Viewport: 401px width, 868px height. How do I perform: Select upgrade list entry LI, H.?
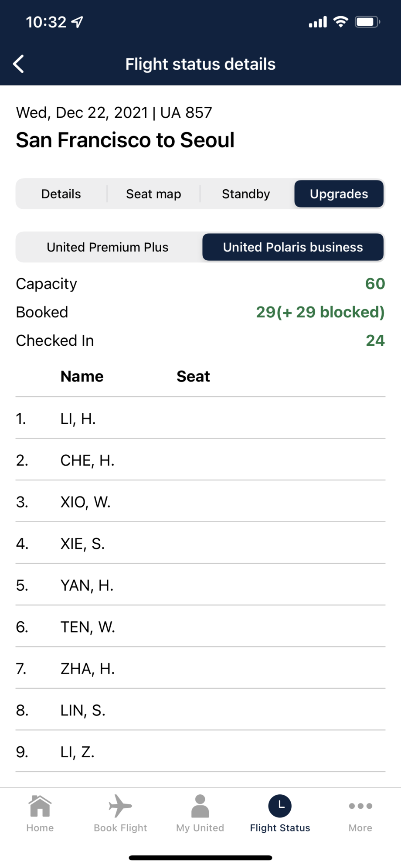(x=200, y=419)
